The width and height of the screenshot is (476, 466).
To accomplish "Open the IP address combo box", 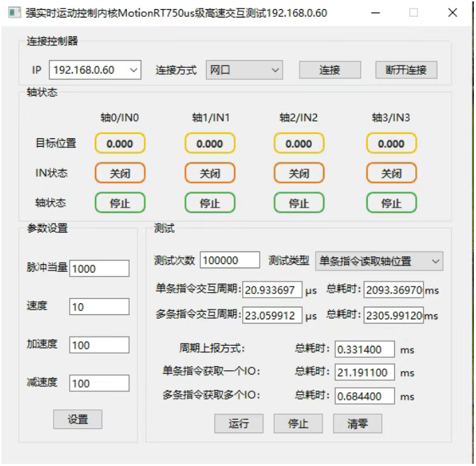I will [95, 70].
